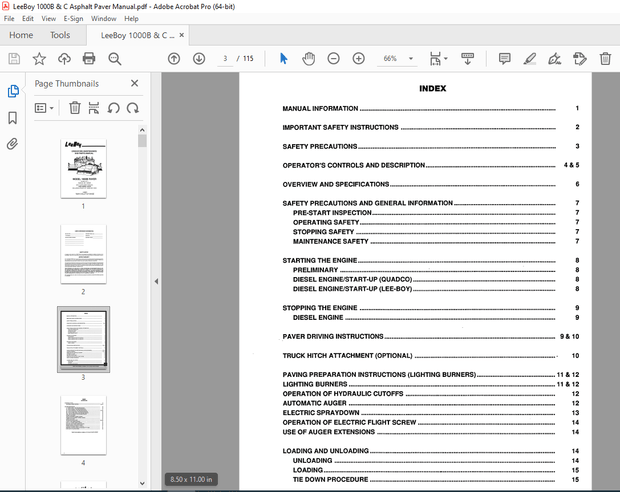Click 'PAVER DRIVING INSTRUCTIONS' index entry
This screenshot has height=492, width=620.
pyautogui.click(x=333, y=337)
